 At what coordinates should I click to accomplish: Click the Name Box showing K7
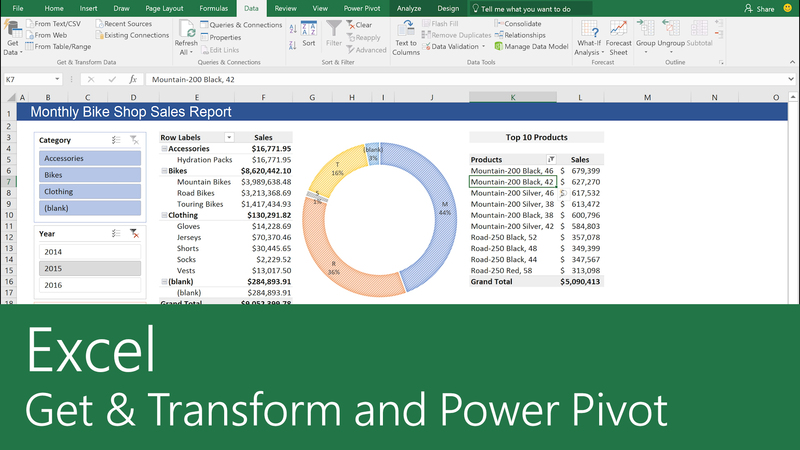[x=28, y=79]
